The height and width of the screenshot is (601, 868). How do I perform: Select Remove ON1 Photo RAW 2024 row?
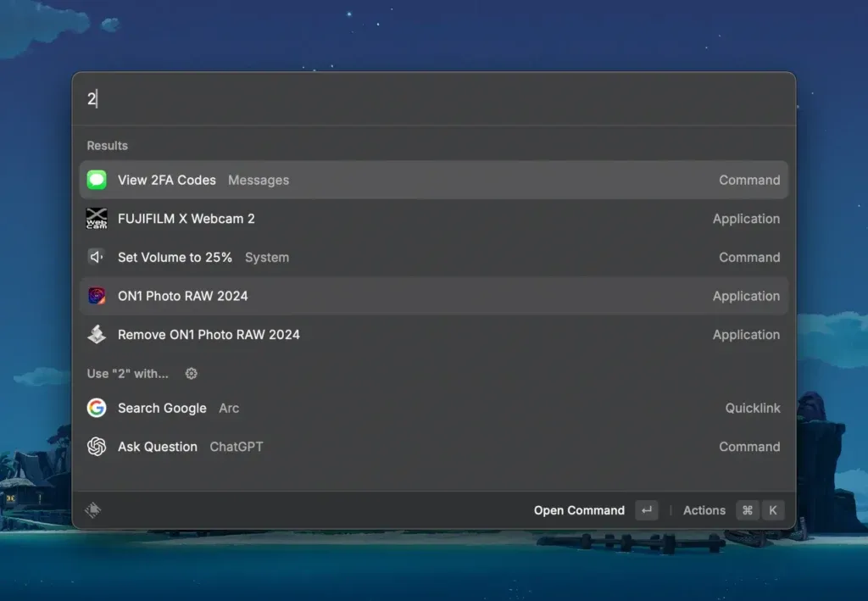[x=434, y=335]
